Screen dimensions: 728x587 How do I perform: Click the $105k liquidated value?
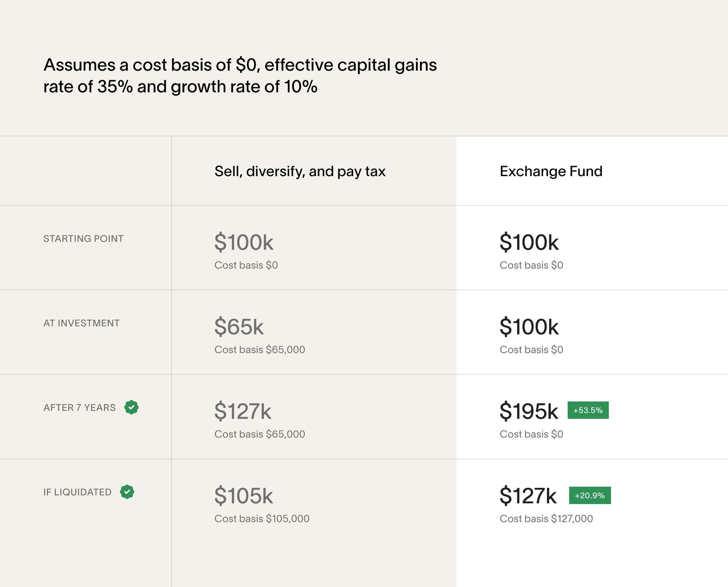(243, 496)
